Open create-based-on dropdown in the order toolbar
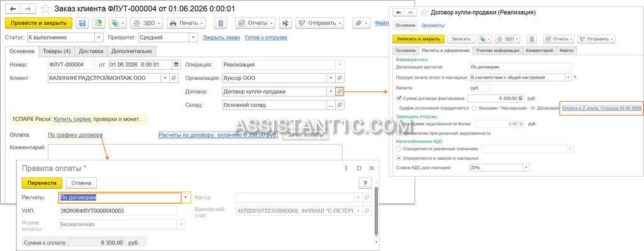The image size is (644, 251). coord(118,23)
